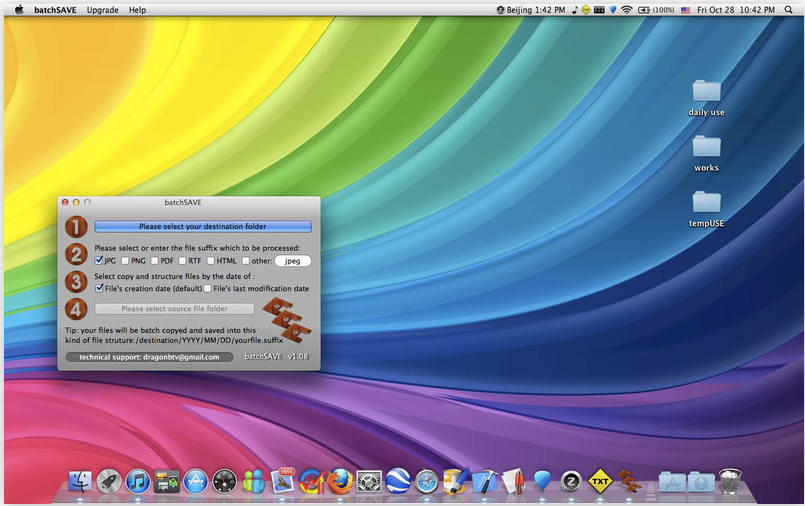805x506 pixels.
Task: Open Finder from the dock
Action: (x=80, y=482)
